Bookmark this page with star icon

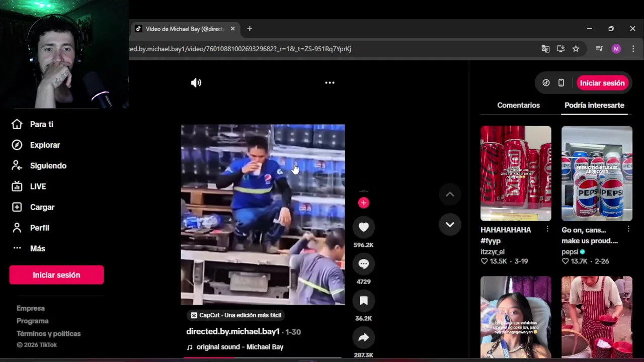[x=576, y=49]
